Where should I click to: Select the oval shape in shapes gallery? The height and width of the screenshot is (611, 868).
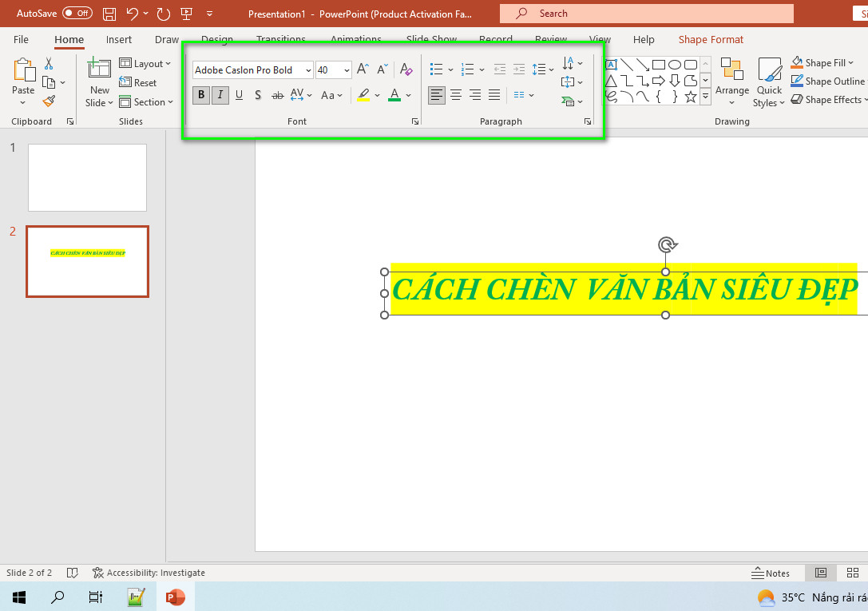[674, 65]
